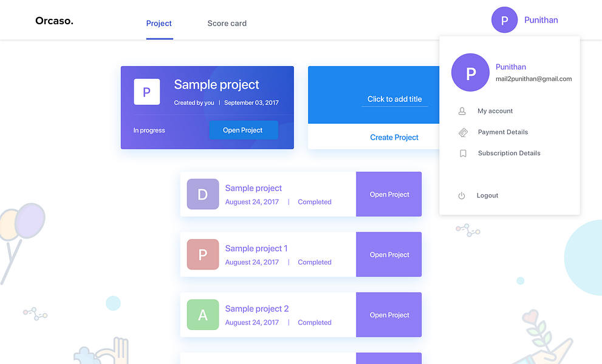Click the Subscription Details bookmark icon
Screen dimensions: 602x364
463,153
